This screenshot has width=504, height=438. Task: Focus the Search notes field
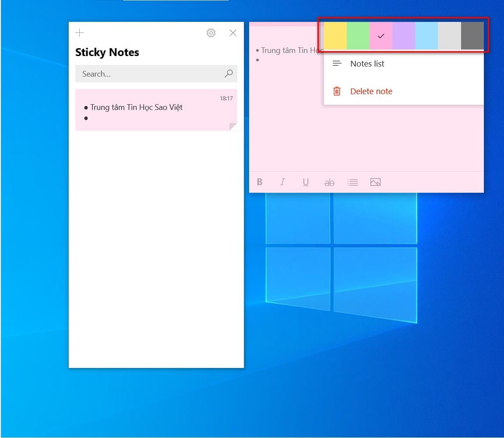(156, 74)
